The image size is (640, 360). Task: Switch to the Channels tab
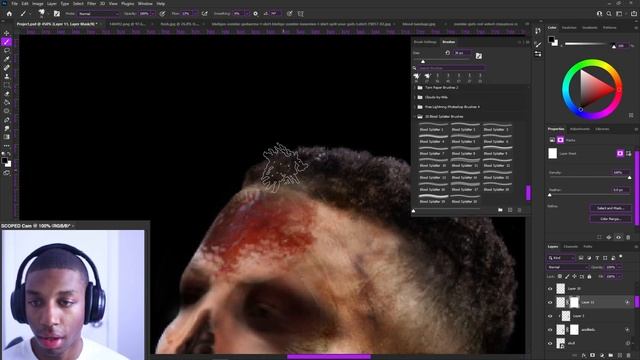point(571,247)
